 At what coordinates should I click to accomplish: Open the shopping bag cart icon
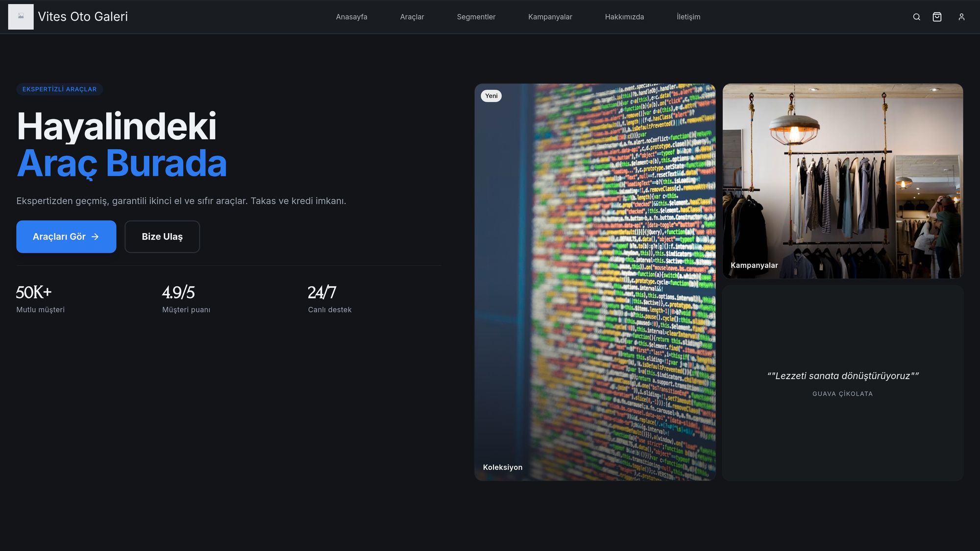pyautogui.click(x=937, y=17)
